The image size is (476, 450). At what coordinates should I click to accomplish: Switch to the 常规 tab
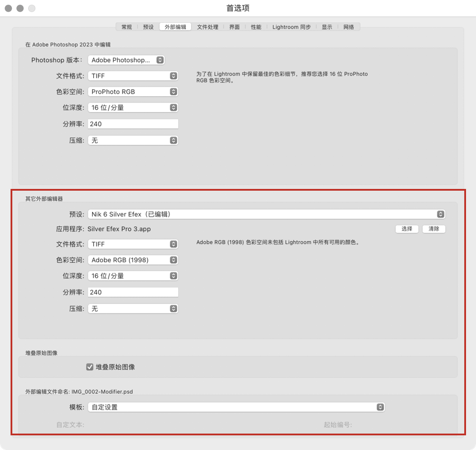point(127,27)
